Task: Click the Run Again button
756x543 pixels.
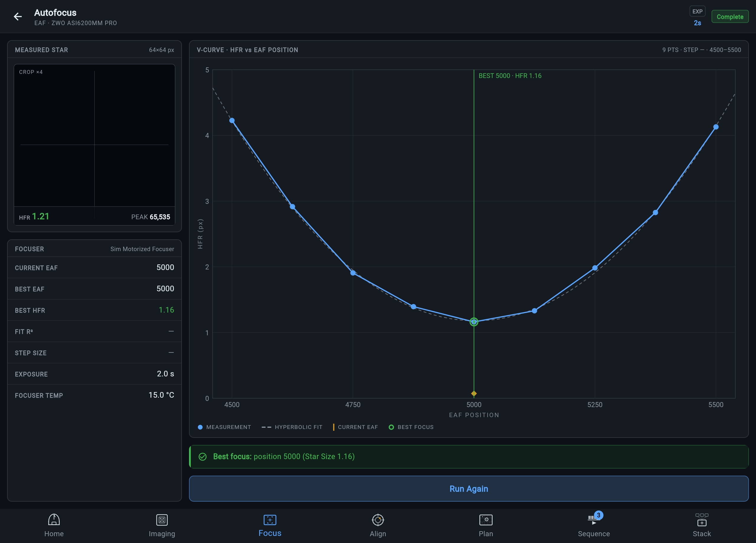Action: point(469,489)
